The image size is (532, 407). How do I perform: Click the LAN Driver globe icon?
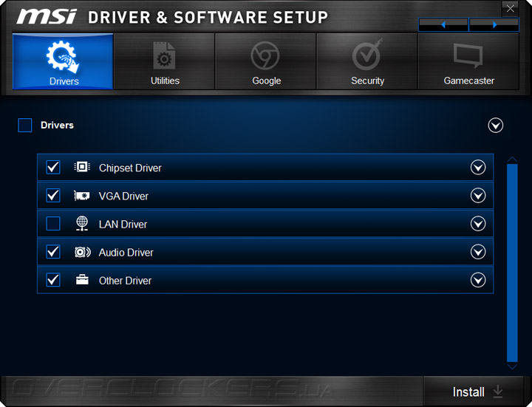point(82,224)
